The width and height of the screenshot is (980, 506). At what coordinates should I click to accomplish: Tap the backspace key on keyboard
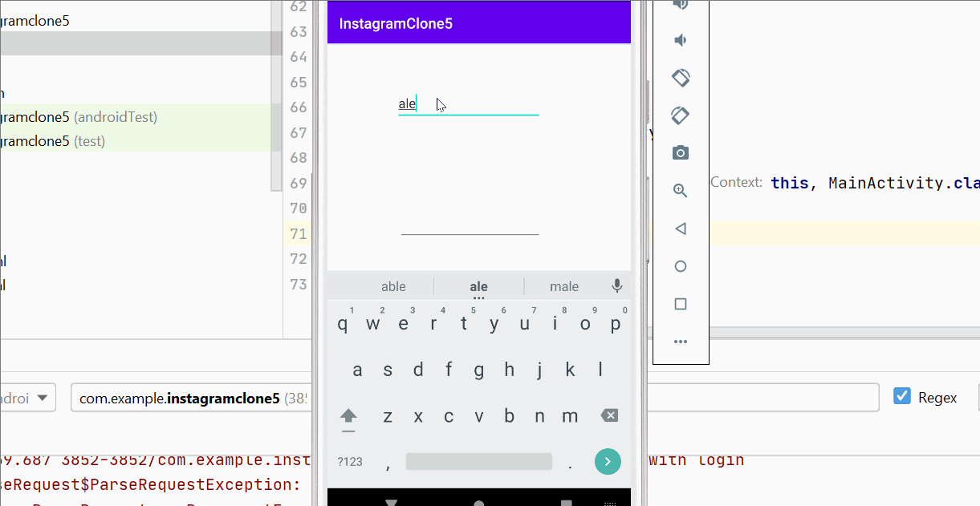pyautogui.click(x=609, y=415)
